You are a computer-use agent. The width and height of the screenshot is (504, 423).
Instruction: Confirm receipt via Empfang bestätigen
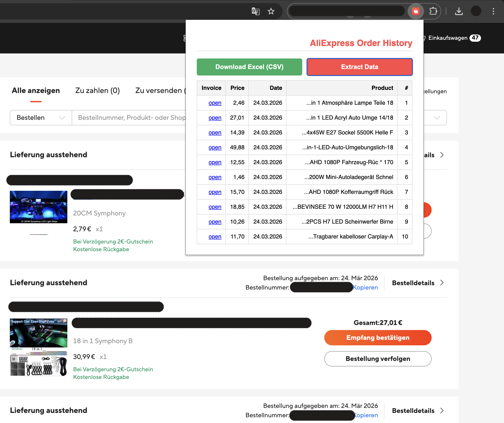pyautogui.click(x=377, y=337)
